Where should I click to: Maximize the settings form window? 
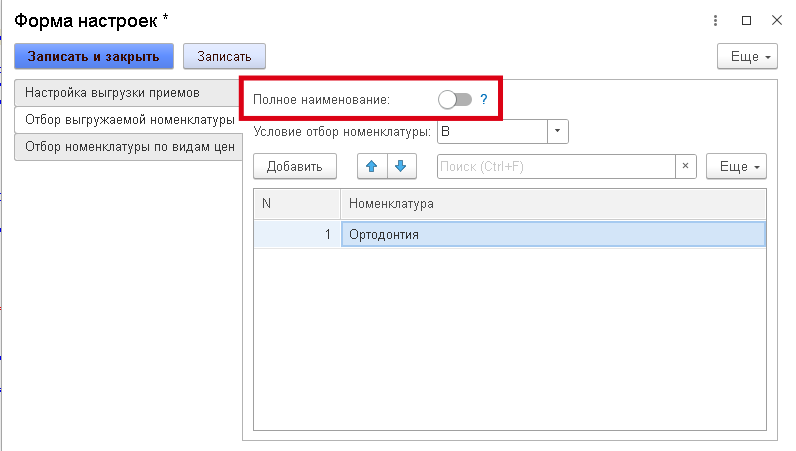pos(746,20)
